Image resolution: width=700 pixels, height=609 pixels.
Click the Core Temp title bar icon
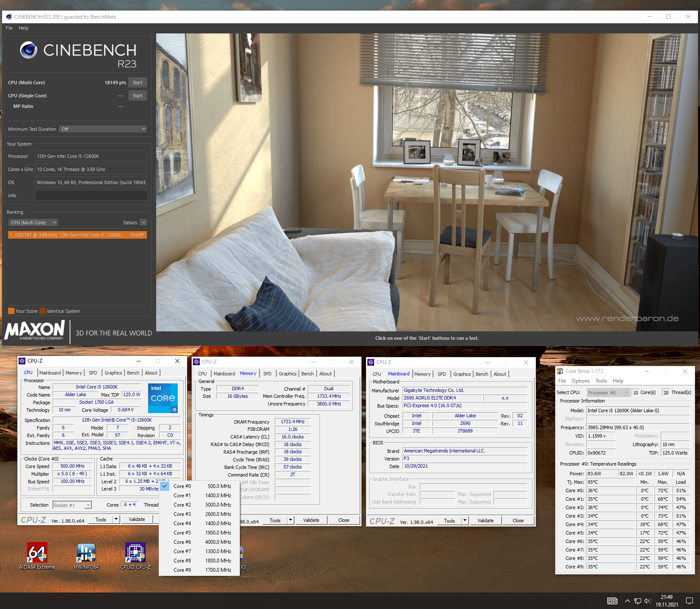click(560, 371)
